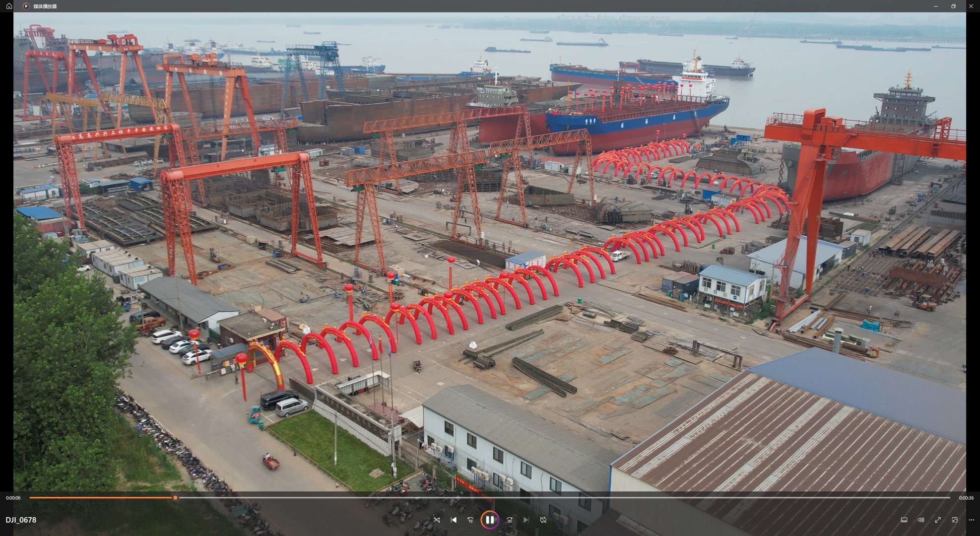The image size is (980, 536).
Task: Open the volume control
Action: pos(921,520)
